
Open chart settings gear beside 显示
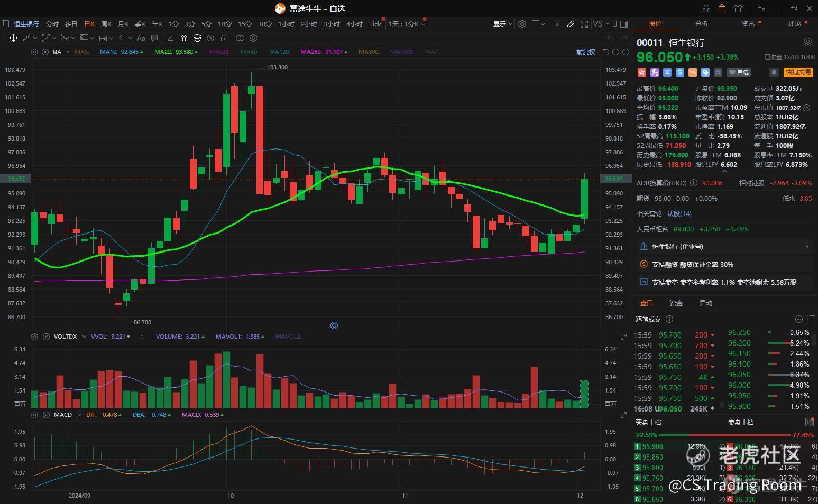click(x=522, y=24)
